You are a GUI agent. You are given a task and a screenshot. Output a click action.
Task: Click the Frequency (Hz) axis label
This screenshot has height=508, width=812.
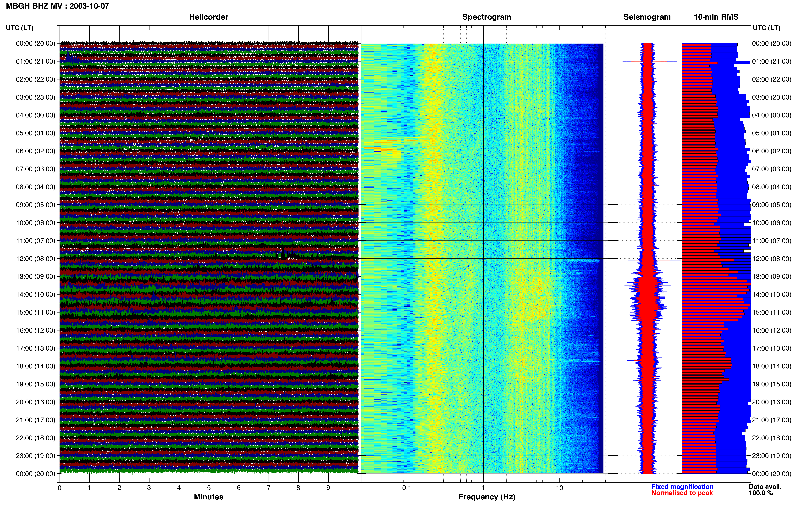pos(487,497)
